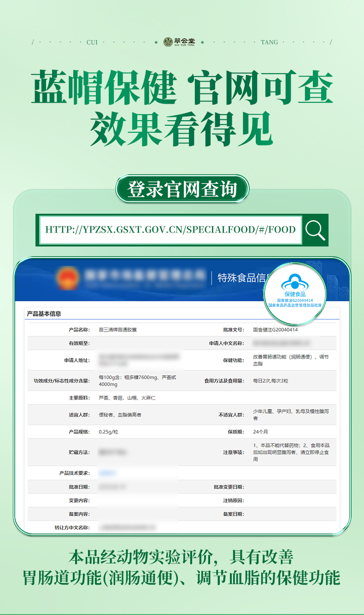Click the 产品基本信息 section title

click(x=44, y=314)
